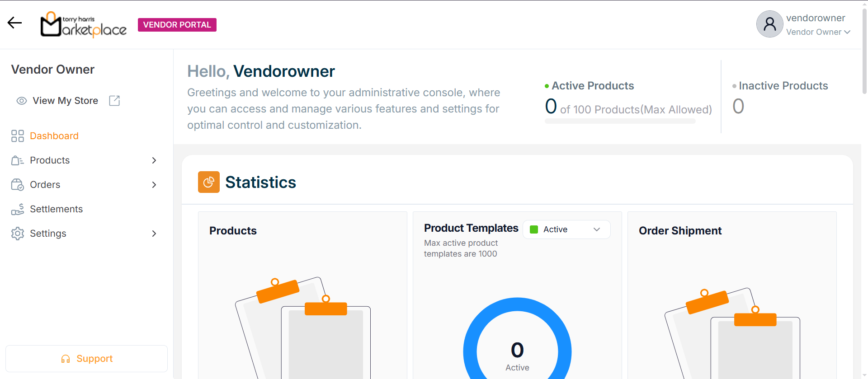
Task: Click the Settings gear icon
Action: tap(18, 234)
